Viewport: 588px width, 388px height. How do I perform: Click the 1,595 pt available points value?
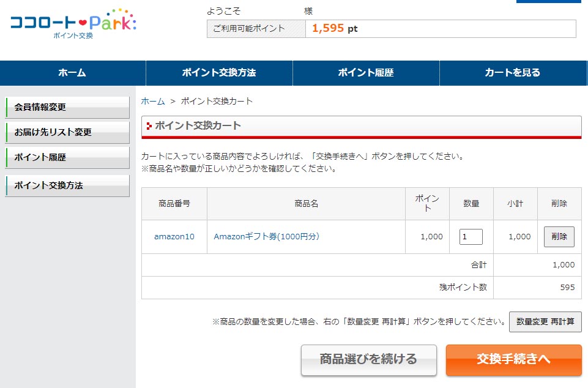tap(335, 29)
